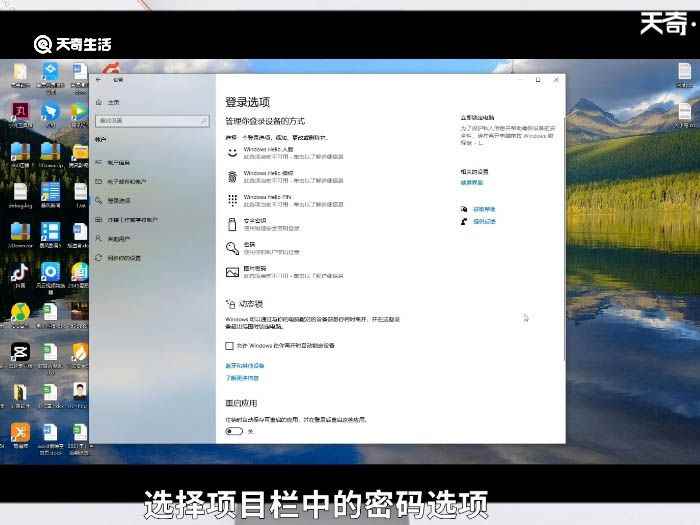Open CapCut (剪映) black desktop icon
Screen dimensions: 700x525
coord(20,355)
